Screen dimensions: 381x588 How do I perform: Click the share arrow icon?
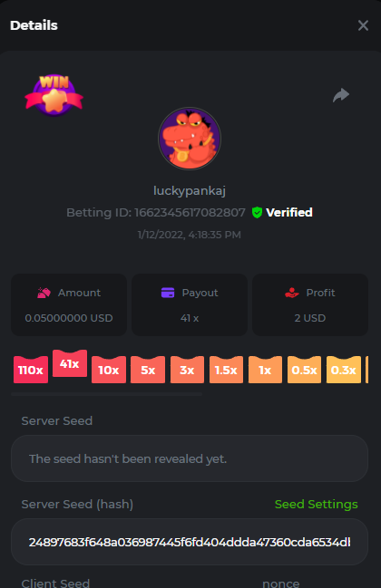click(341, 95)
